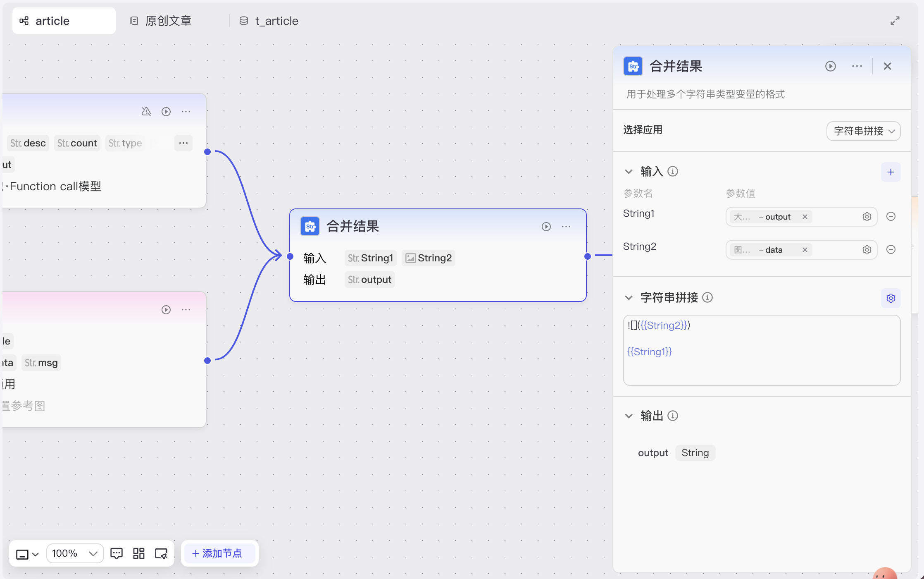924x579 pixels.
Task: Open more options in 合并结果 panel header
Action: tap(857, 66)
